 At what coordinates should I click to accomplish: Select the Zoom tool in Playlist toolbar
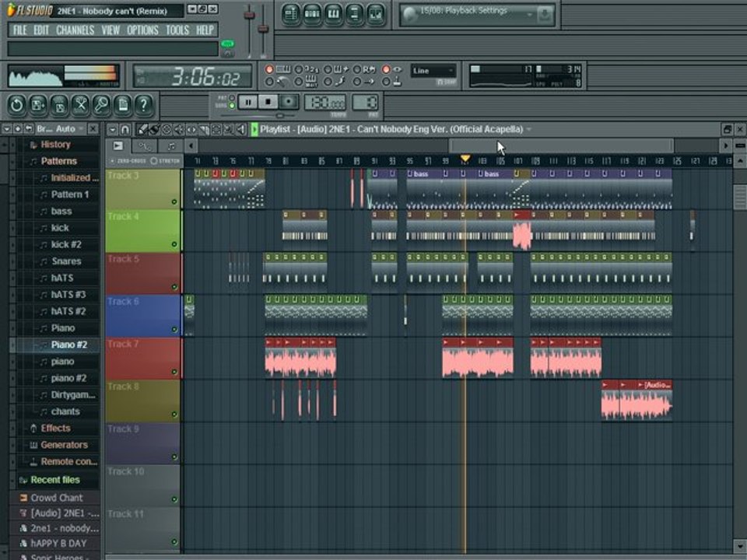[x=229, y=130]
